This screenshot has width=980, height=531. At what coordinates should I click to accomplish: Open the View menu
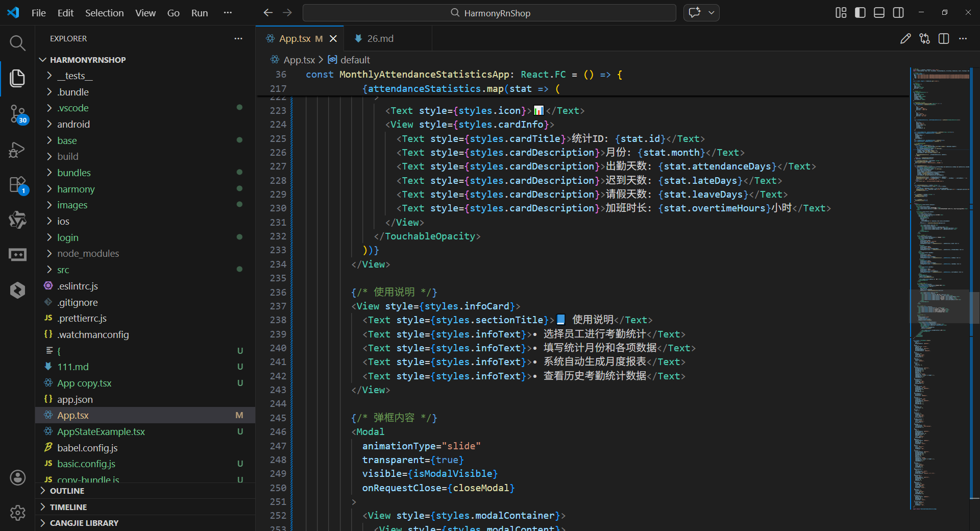145,13
